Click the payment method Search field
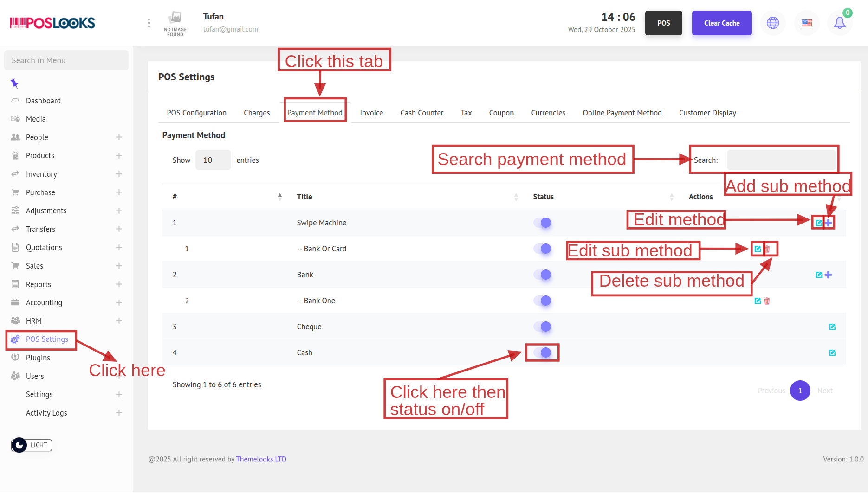The height and width of the screenshot is (493, 868). (781, 160)
